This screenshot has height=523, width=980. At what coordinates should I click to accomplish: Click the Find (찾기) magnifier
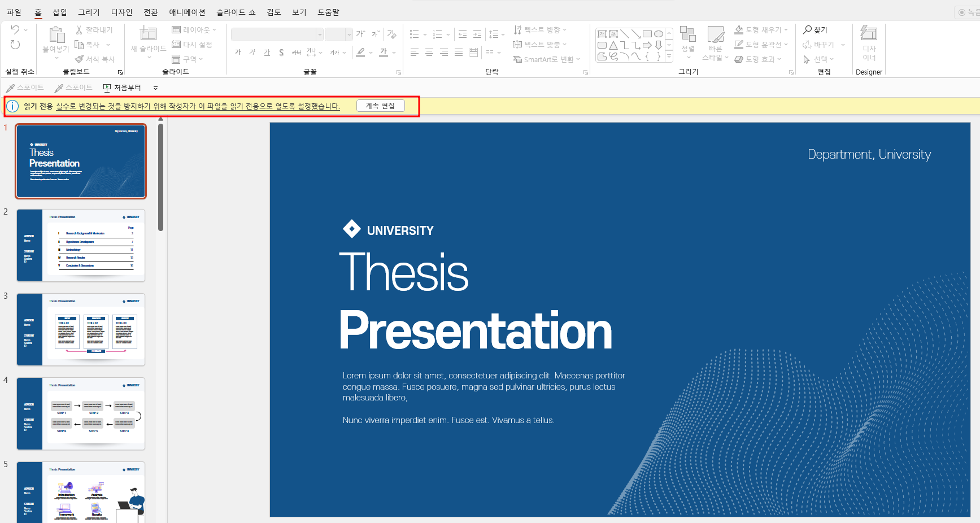point(808,30)
